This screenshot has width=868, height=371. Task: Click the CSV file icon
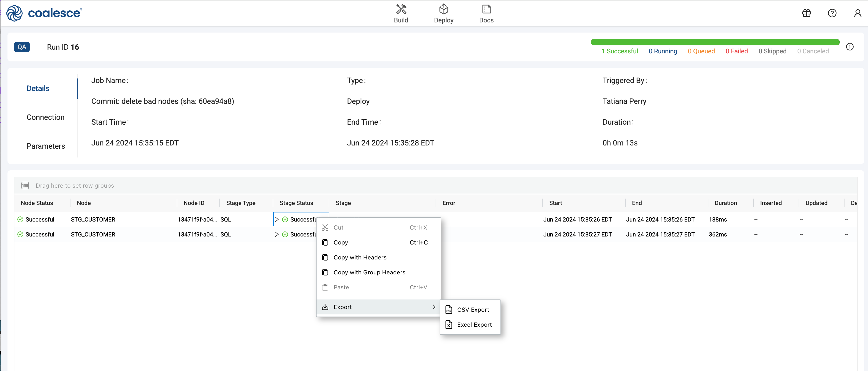(448, 310)
